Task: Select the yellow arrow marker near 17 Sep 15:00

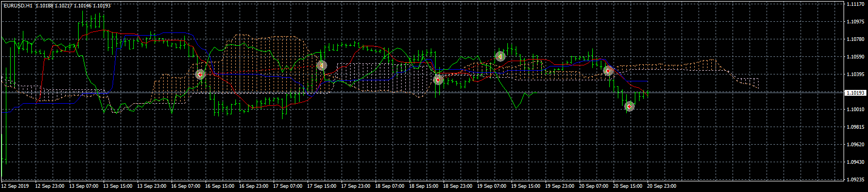Action: (321, 65)
